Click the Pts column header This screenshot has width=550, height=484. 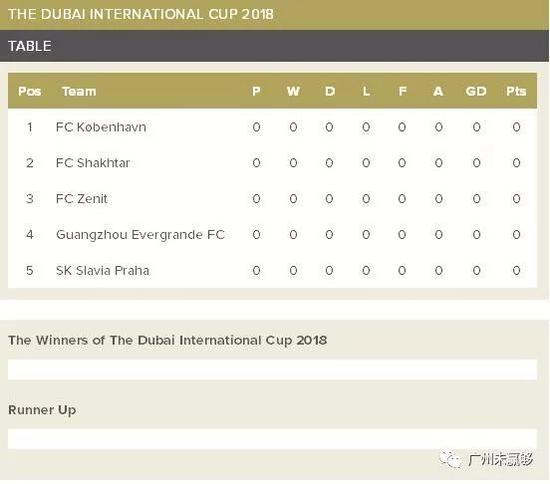tap(516, 91)
